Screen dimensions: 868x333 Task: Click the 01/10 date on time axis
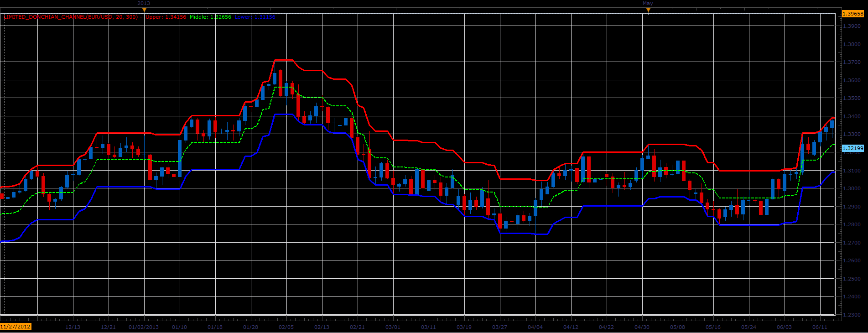pos(179,327)
